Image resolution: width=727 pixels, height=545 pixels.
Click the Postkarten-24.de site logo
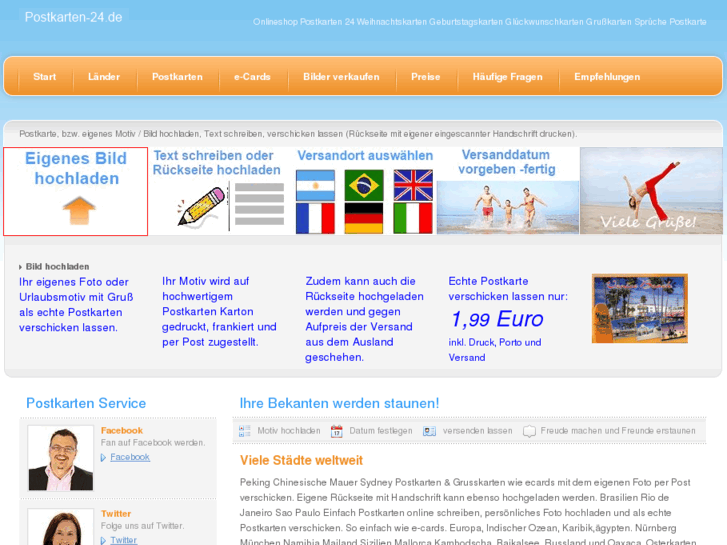tap(73, 17)
